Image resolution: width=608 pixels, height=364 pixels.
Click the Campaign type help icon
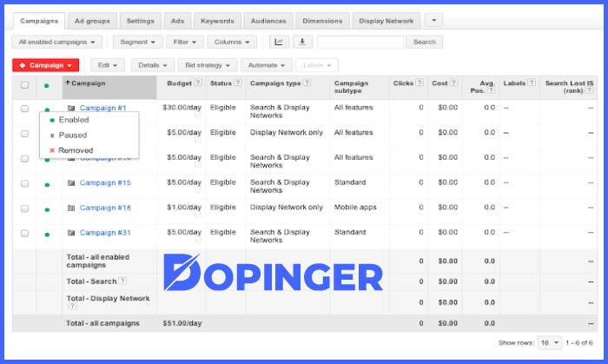(307, 83)
